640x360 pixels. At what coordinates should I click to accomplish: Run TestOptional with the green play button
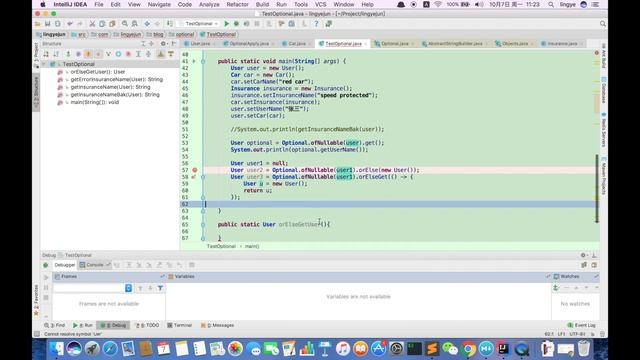[227, 24]
